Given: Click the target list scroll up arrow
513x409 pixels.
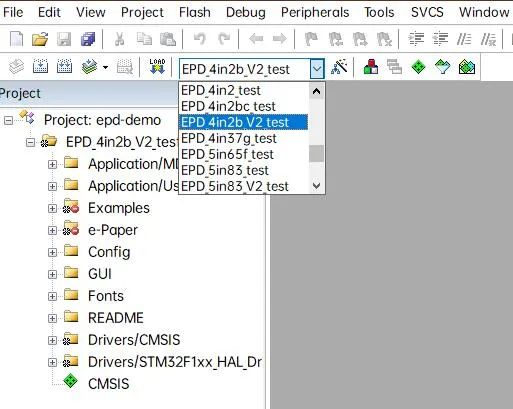Looking at the screenshot, I should tap(316, 91).
